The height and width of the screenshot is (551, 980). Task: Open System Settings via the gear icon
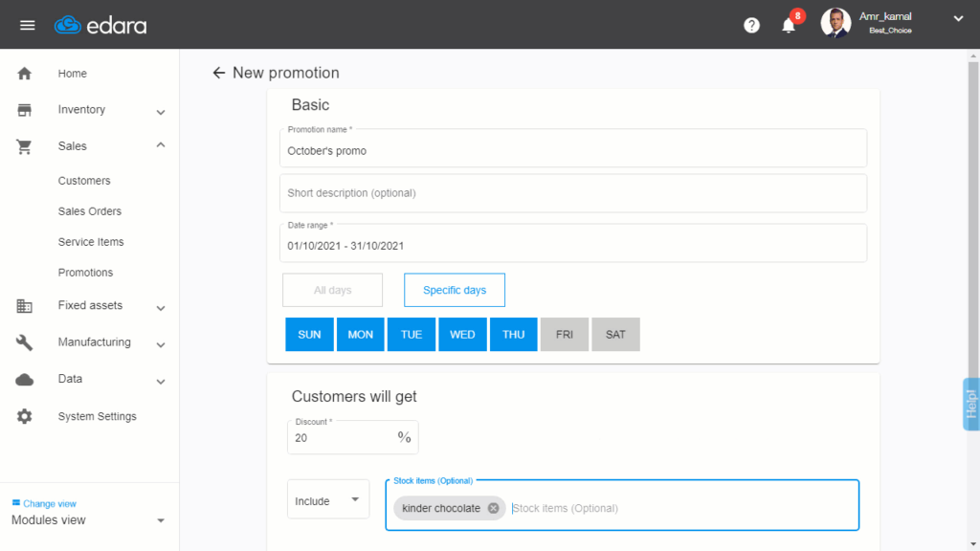(x=24, y=416)
